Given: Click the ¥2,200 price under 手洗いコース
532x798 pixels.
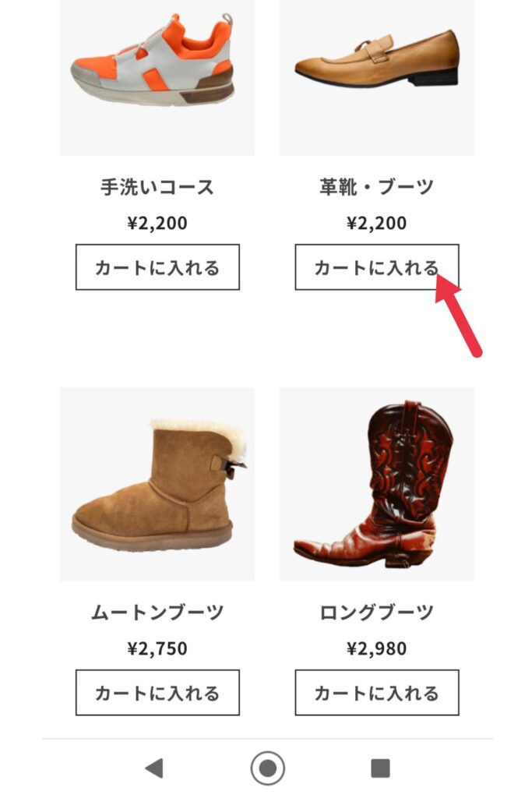Looking at the screenshot, I should (x=157, y=223).
